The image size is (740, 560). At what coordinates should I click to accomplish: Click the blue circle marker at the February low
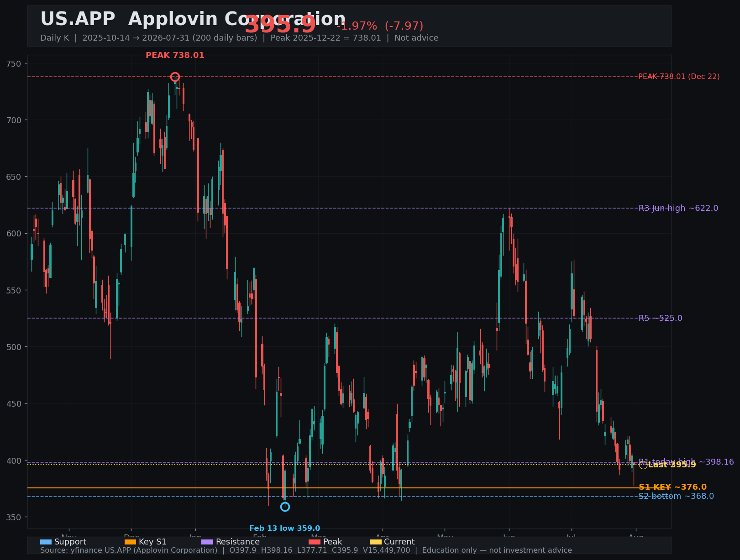(x=285, y=507)
